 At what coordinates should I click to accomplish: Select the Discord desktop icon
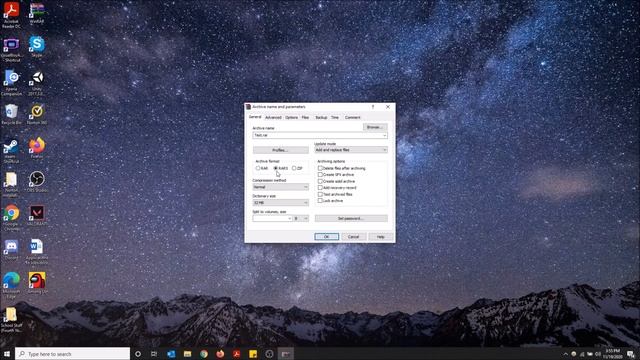click(x=11, y=250)
